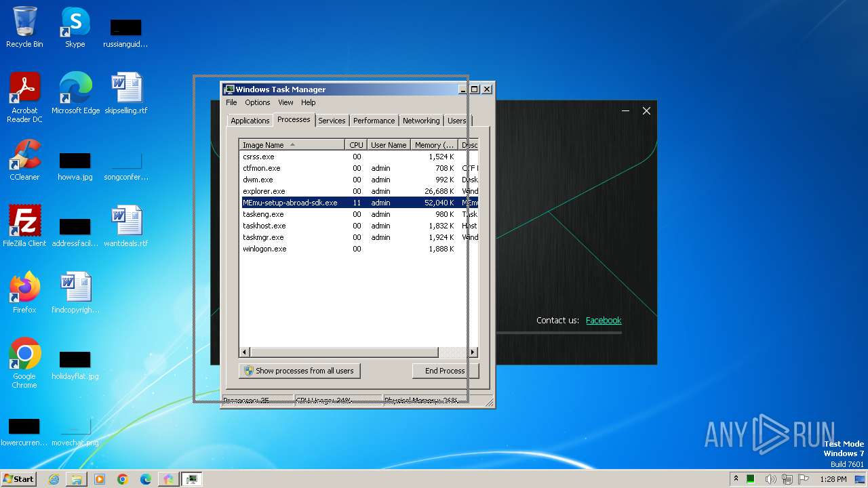Open Chrome from the taskbar

[x=123, y=479]
